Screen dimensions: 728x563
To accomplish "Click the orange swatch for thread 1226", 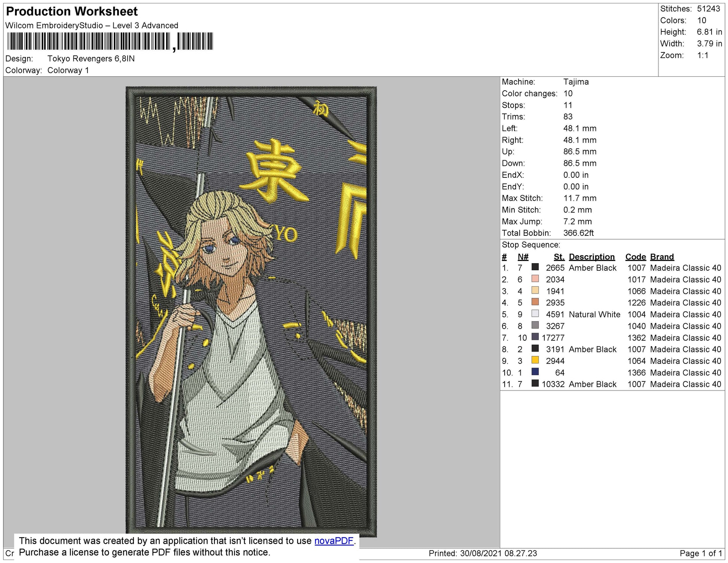I will (x=535, y=302).
